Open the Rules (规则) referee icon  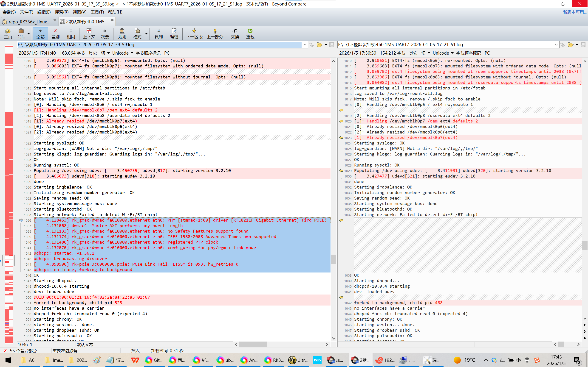[x=122, y=33]
